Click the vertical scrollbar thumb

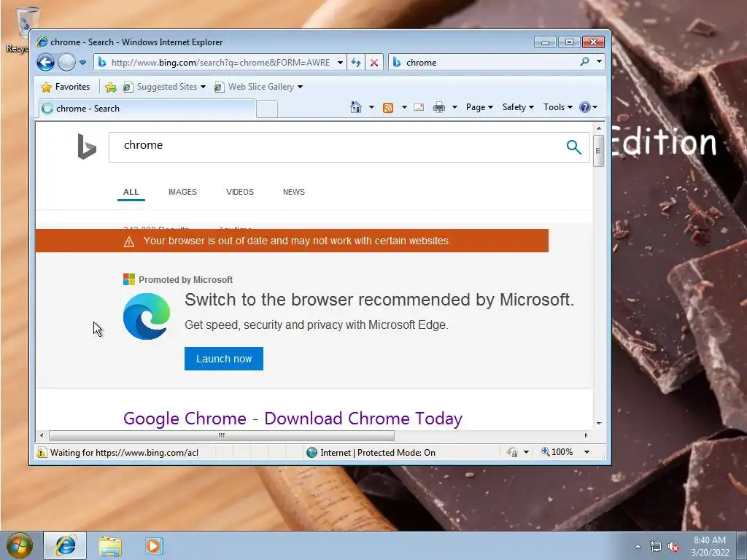599,150
